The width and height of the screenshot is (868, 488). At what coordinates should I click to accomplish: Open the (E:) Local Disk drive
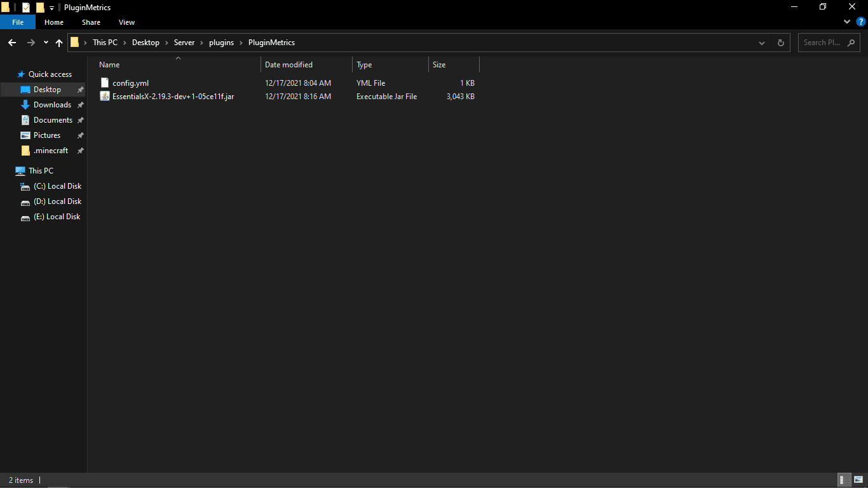pyautogui.click(x=57, y=217)
